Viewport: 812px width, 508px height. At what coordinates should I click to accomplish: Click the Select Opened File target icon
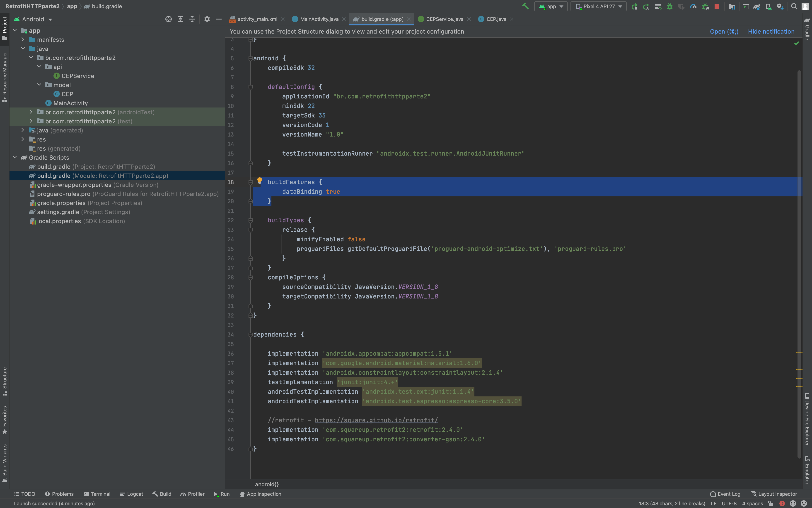click(x=168, y=19)
